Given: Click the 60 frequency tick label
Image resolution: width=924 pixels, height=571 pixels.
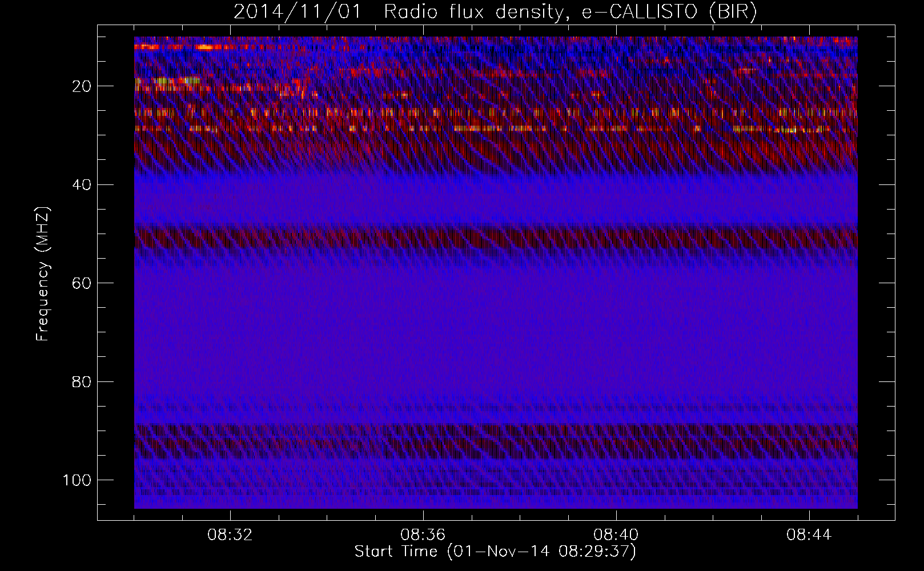Looking at the screenshot, I should pos(82,283).
